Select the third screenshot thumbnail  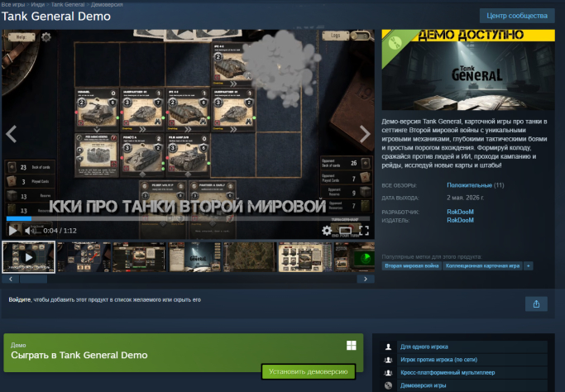[140, 257]
